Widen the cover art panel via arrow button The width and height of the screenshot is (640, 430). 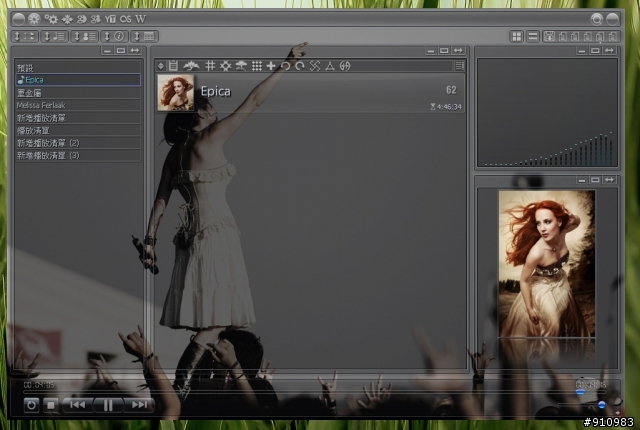(x=609, y=180)
